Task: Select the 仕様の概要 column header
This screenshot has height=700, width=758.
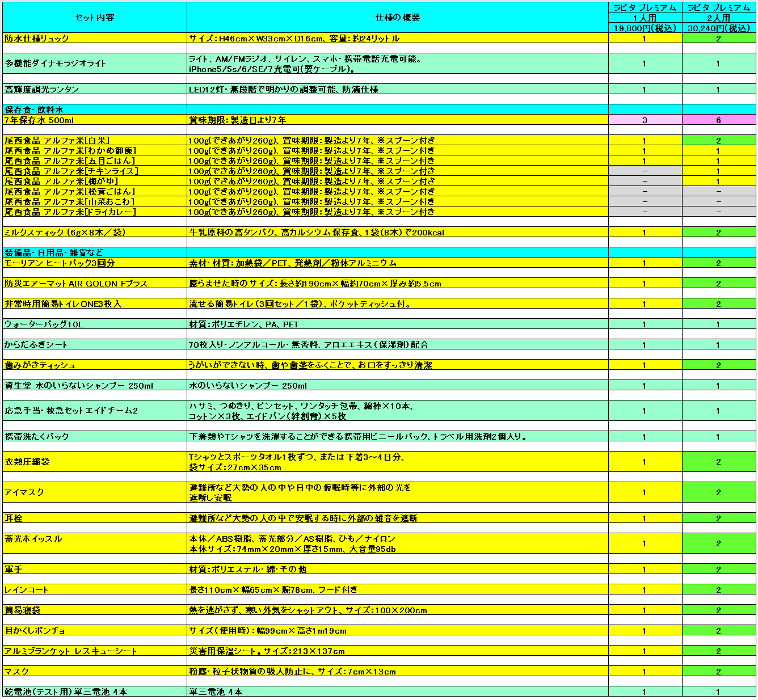Action: (x=398, y=18)
